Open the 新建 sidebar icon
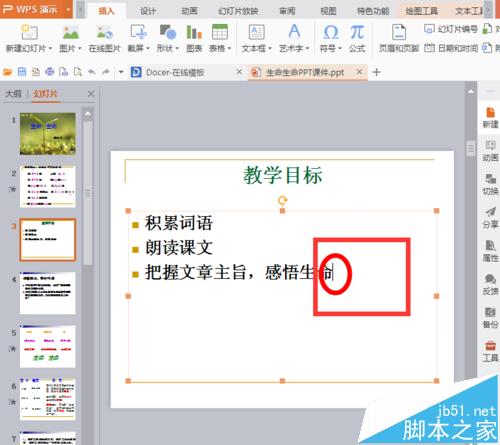Screen dimensions: 500x445 490,118
